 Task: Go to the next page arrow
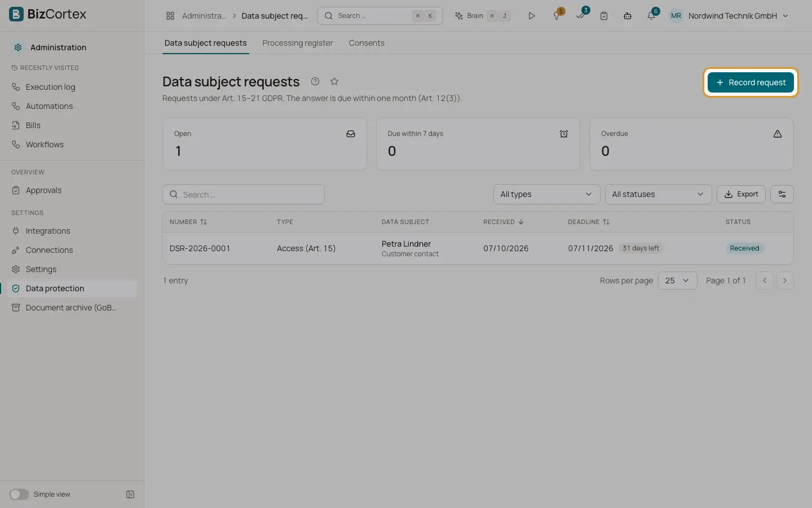click(x=784, y=281)
